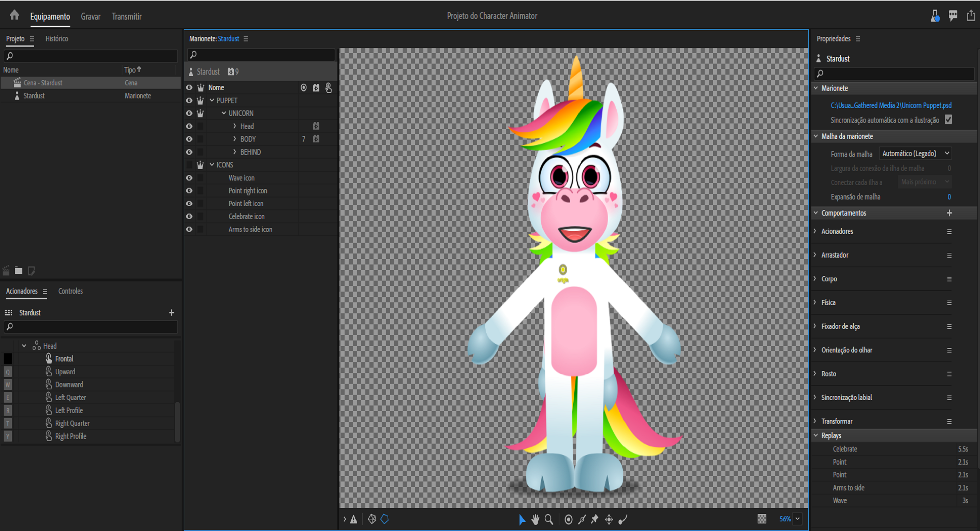Add a new behavior with the plus button
The image size is (980, 531).
949,213
